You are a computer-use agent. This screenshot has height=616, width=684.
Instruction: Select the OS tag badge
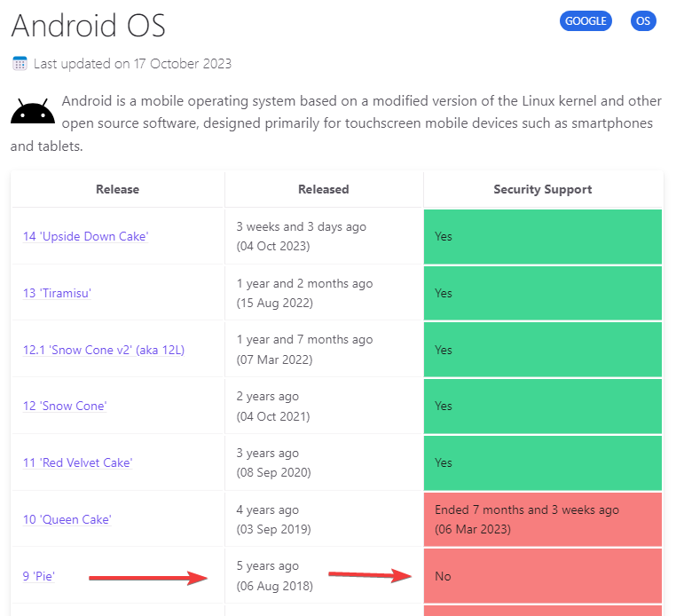point(643,21)
